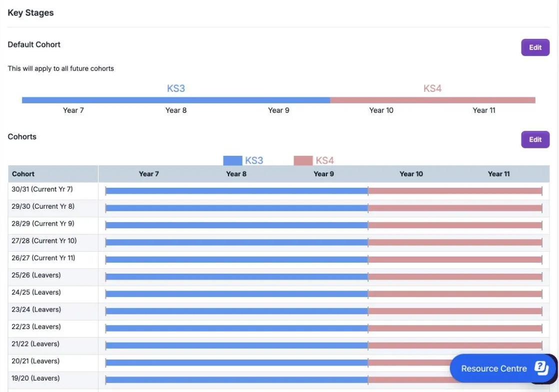The height and width of the screenshot is (392, 559).
Task: Select 29/30 (Current Yr 8) cohort row
Action: tap(278, 208)
